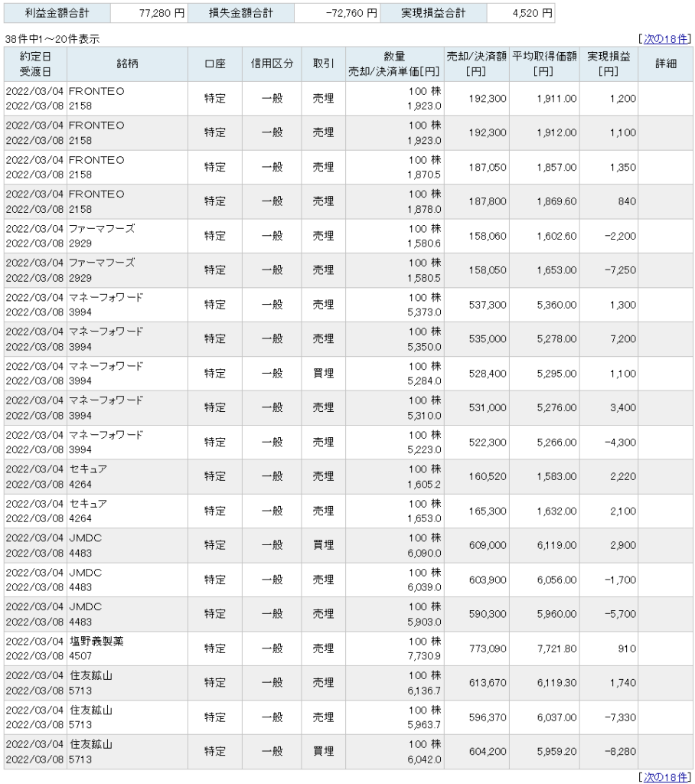Click the 信用区分 column header

point(272,64)
